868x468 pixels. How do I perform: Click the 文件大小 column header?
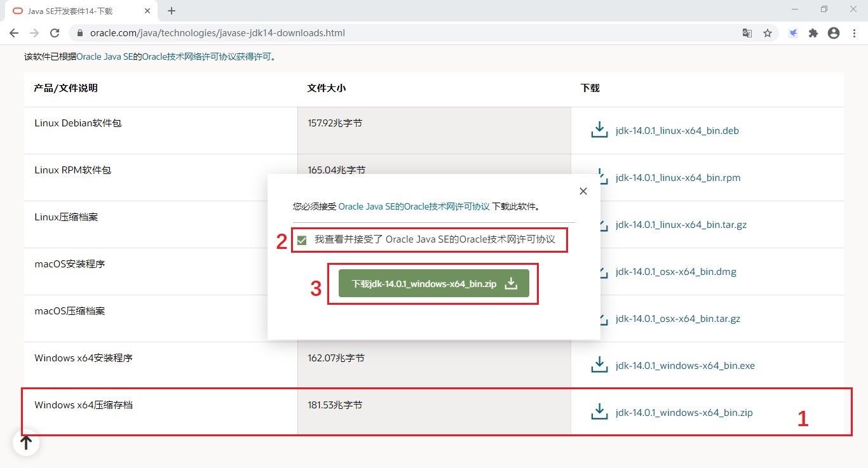[x=327, y=88]
